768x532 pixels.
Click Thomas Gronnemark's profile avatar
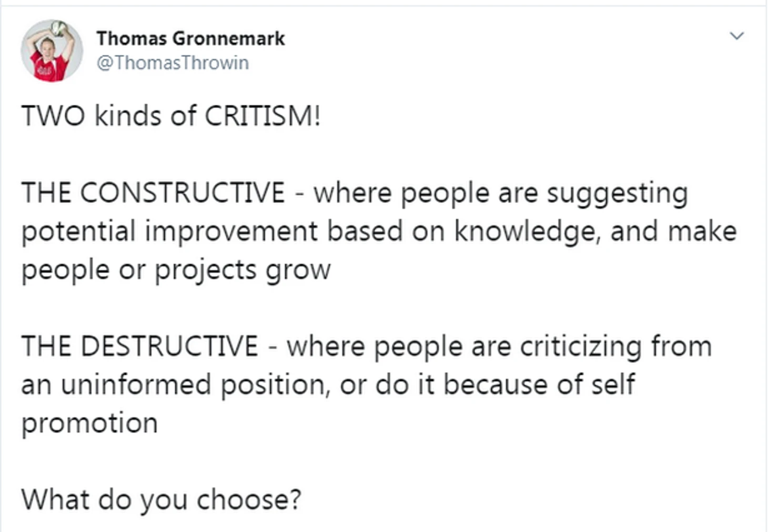pyautogui.click(x=52, y=51)
